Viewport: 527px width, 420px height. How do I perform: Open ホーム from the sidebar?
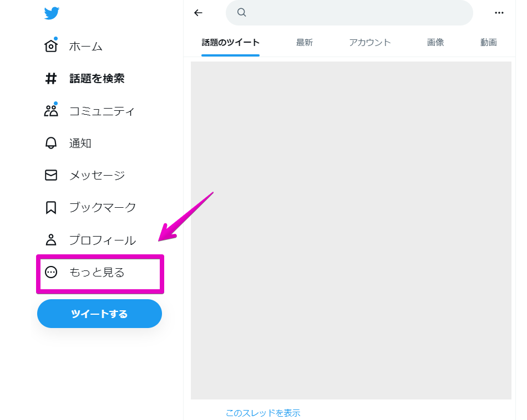tap(85, 47)
